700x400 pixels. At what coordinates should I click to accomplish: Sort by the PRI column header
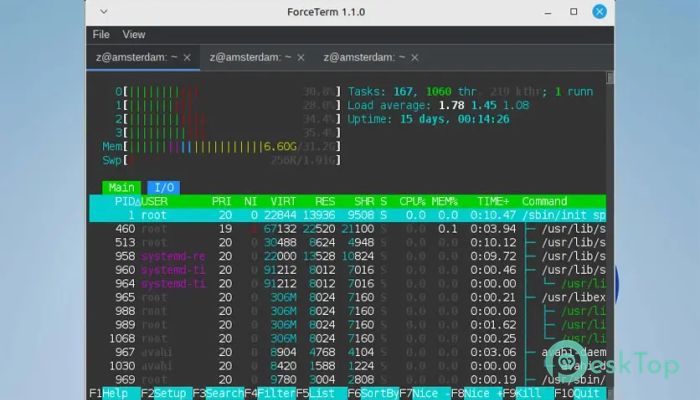point(221,201)
